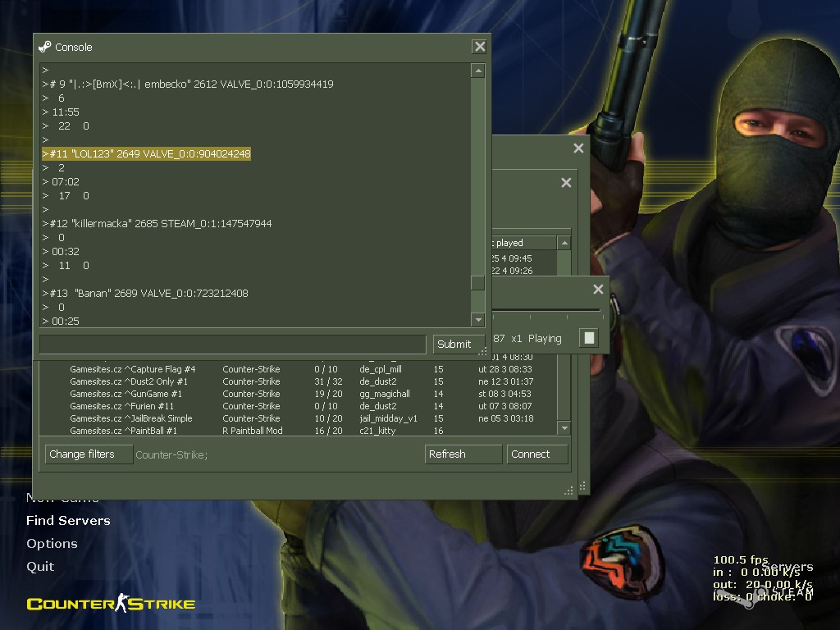
Task: Open the Change filters button
Action: tap(89, 454)
